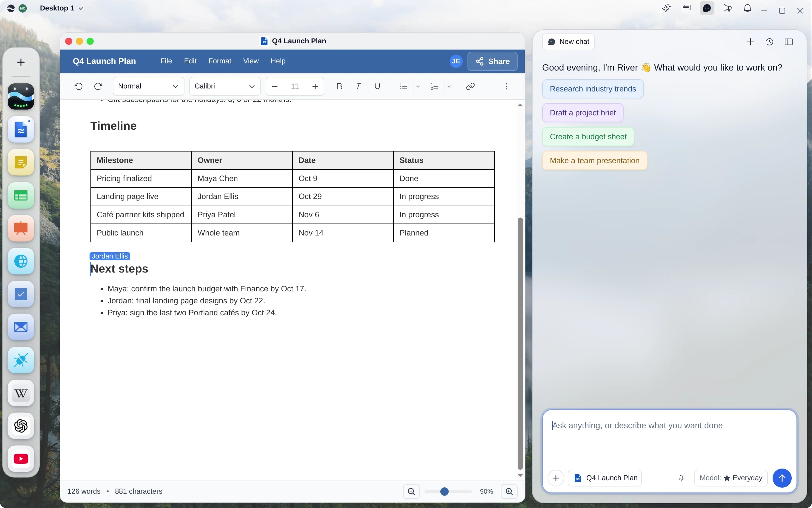812x508 pixels.
Task: Zoom out with the magnifier minus icon
Action: tap(411, 492)
